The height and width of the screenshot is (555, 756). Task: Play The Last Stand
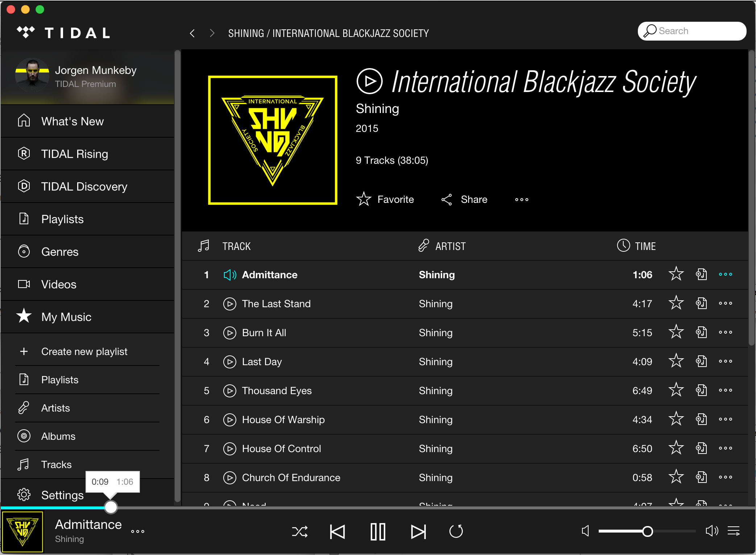tap(229, 304)
